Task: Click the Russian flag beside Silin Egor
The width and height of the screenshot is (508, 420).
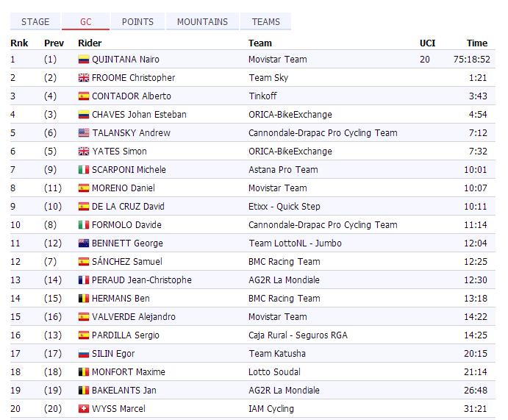Action: tap(84, 354)
